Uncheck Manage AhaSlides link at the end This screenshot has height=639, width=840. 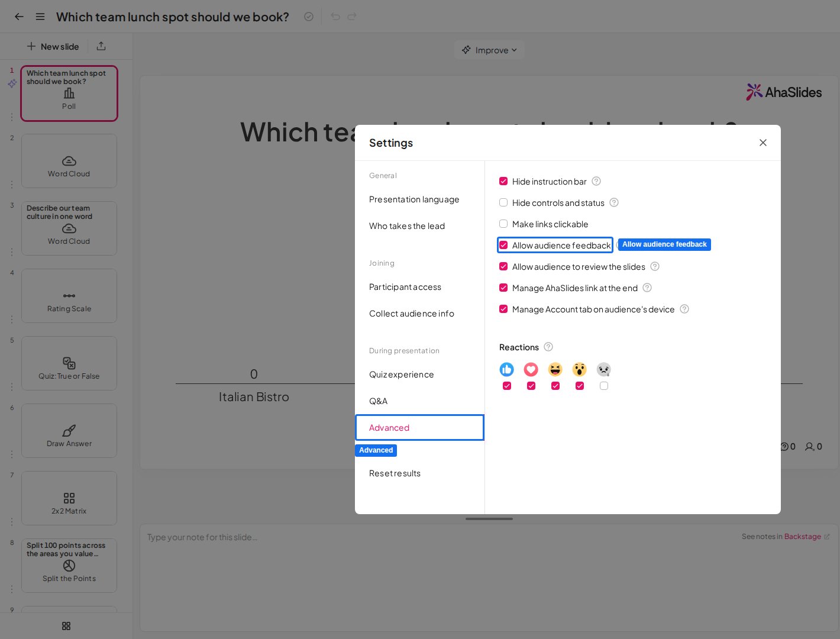pyautogui.click(x=503, y=288)
